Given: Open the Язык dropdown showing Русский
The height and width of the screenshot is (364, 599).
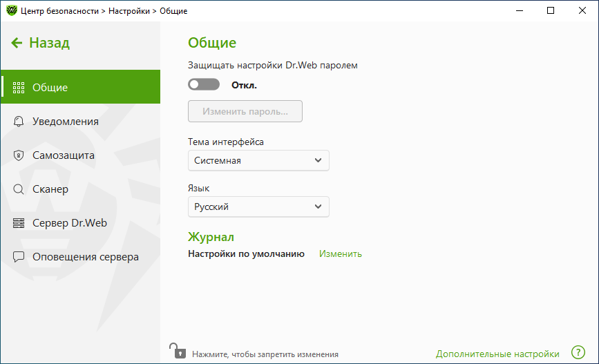Looking at the screenshot, I should tap(258, 207).
